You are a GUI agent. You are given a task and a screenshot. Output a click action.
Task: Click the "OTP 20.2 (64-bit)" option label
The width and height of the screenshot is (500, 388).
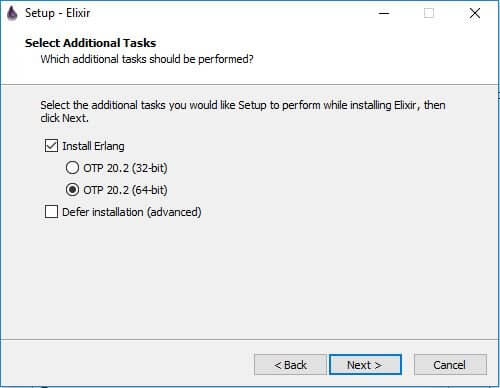[125, 190]
